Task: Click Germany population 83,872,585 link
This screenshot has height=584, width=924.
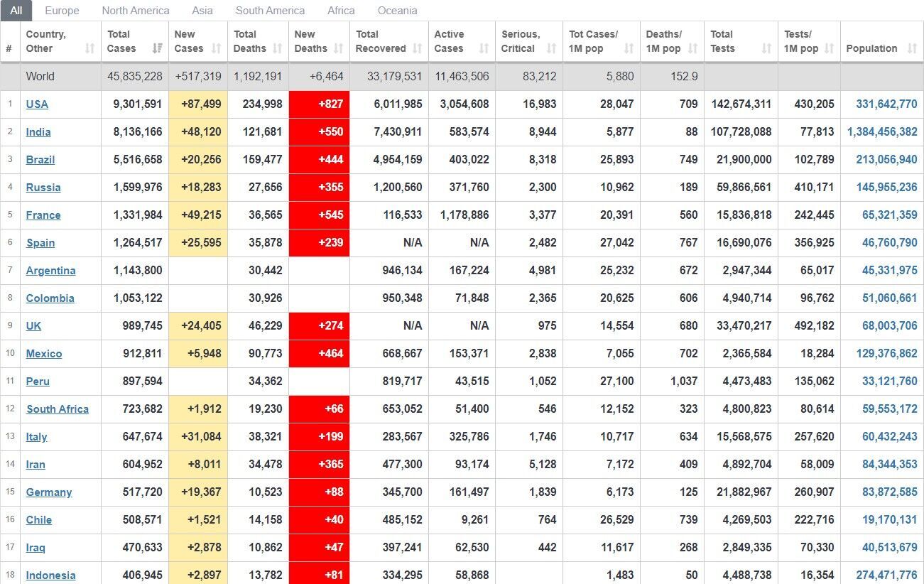Action: pos(890,492)
